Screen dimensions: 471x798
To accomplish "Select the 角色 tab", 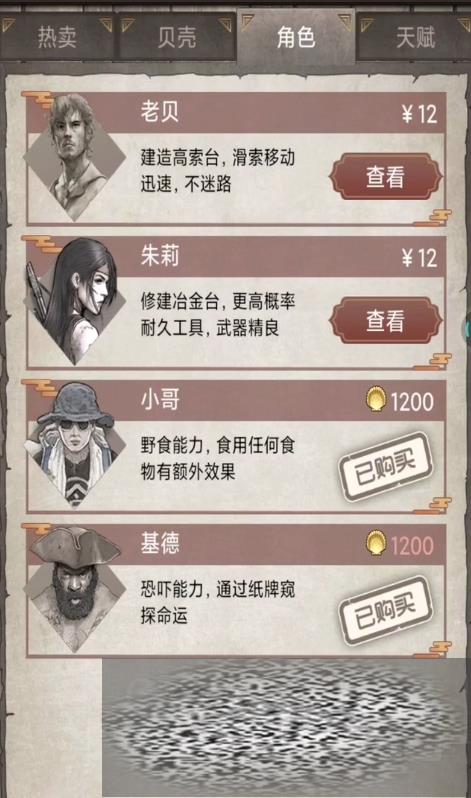I will 296,37.
